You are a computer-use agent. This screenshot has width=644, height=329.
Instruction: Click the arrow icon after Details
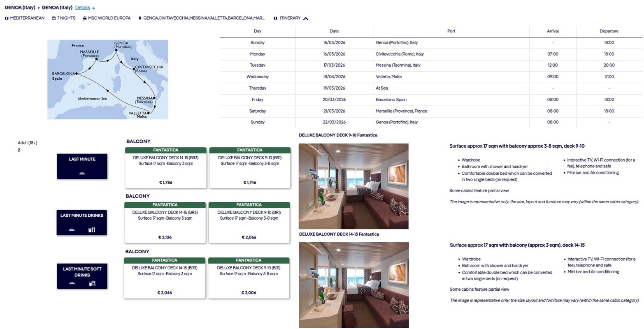93,8
